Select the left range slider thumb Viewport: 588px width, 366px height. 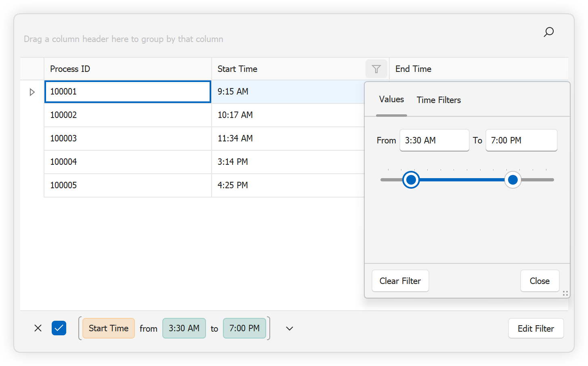point(411,180)
